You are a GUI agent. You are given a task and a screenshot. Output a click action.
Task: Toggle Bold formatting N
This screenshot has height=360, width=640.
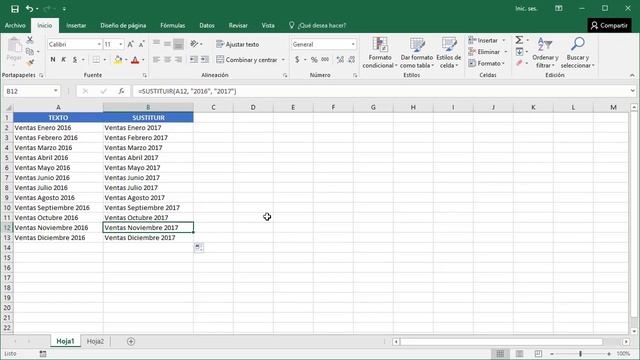pyautogui.click(x=53, y=60)
